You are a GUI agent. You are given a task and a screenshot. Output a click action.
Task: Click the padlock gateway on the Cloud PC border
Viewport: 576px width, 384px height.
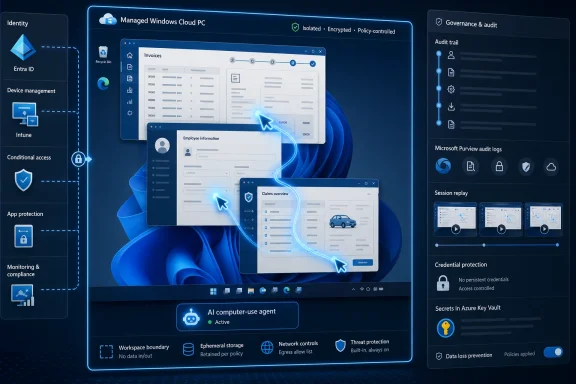(78, 159)
